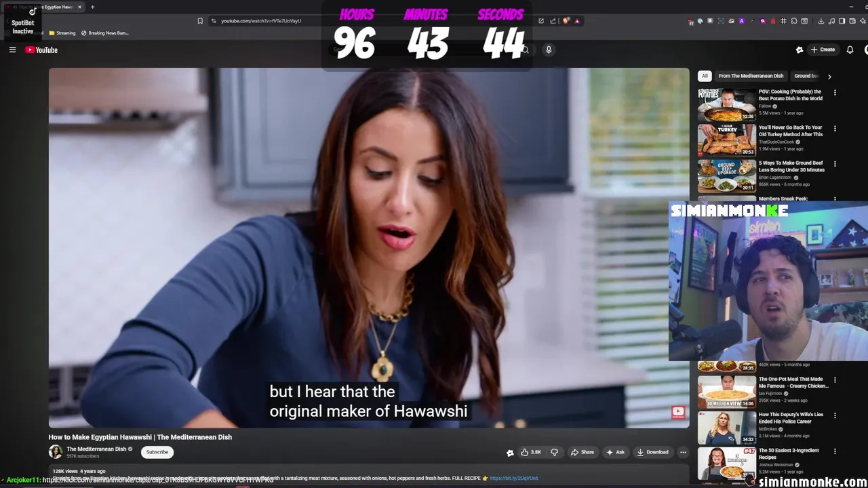This screenshot has width=868, height=488.
Task: Click The Mediterranean Dish channel avatar
Action: click(x=55, y=452)
